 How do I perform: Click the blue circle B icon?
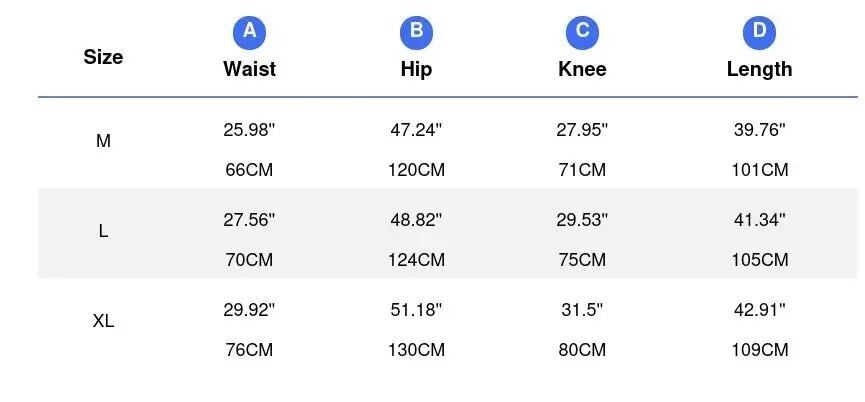tap(416, 32)
